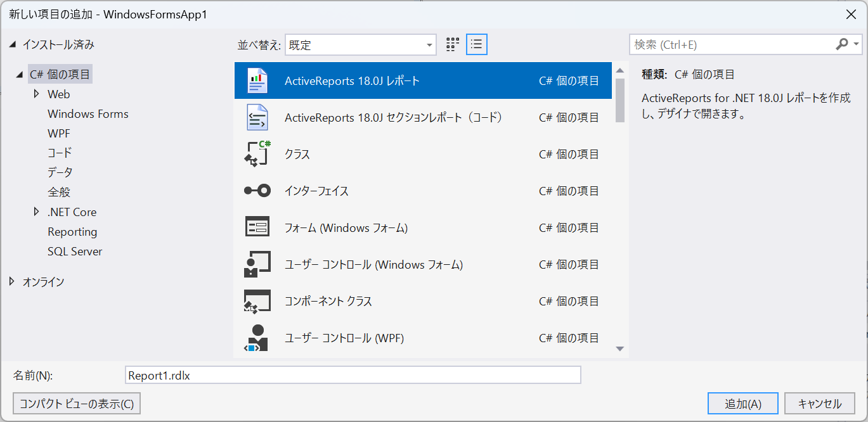
Task: Select the コード category
Action: point(60,153)
